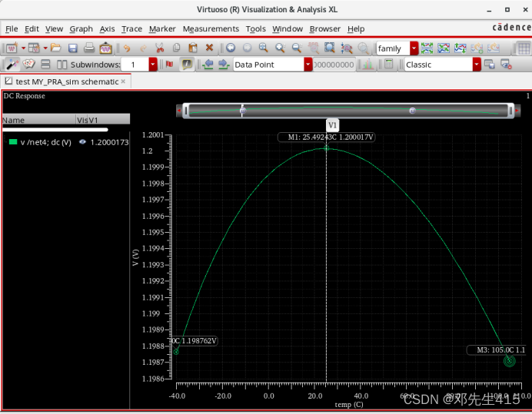Viewport: 532px width, 414px height.
Task: Click the Name column header
Action: click(38, 120)
